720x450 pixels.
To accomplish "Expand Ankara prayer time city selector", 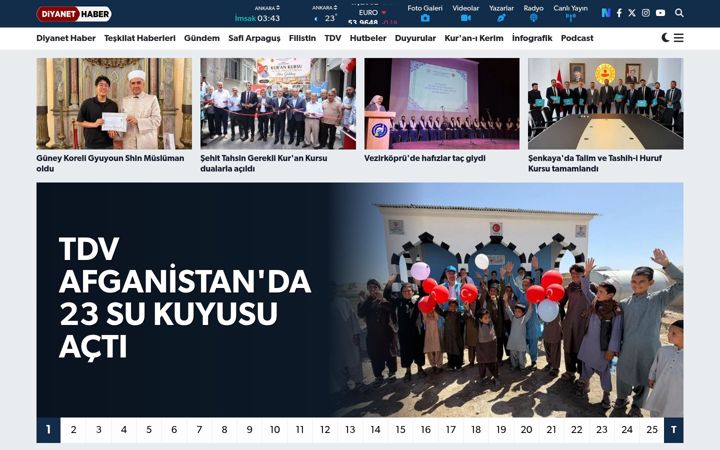I will [x=267, y=8].
